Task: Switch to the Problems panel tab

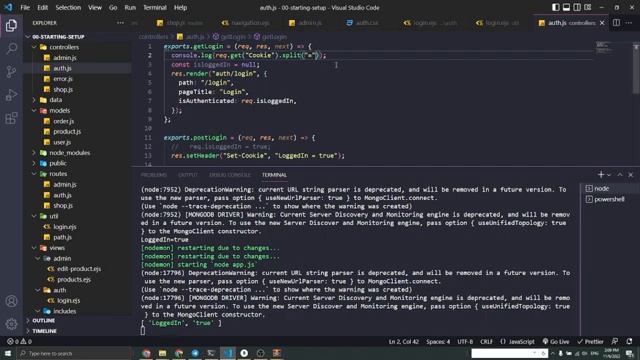Action: pos(153,175)
